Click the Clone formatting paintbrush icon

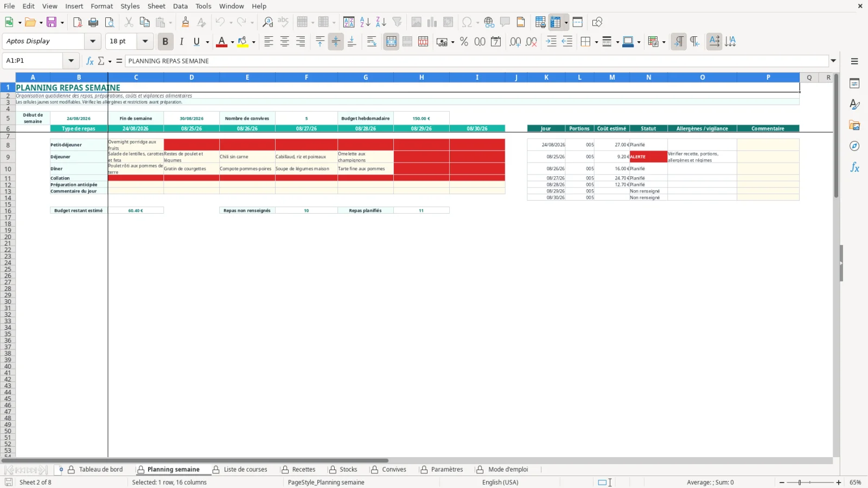point(186,22)
